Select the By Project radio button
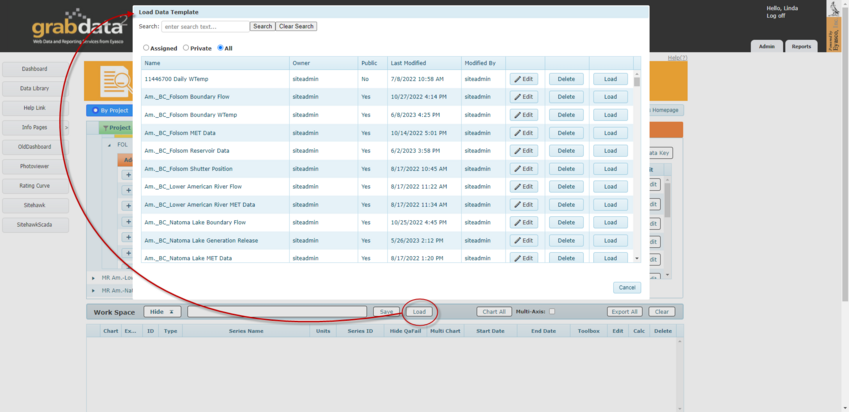This screenshot has width=849, height=412. click(96, 110)
